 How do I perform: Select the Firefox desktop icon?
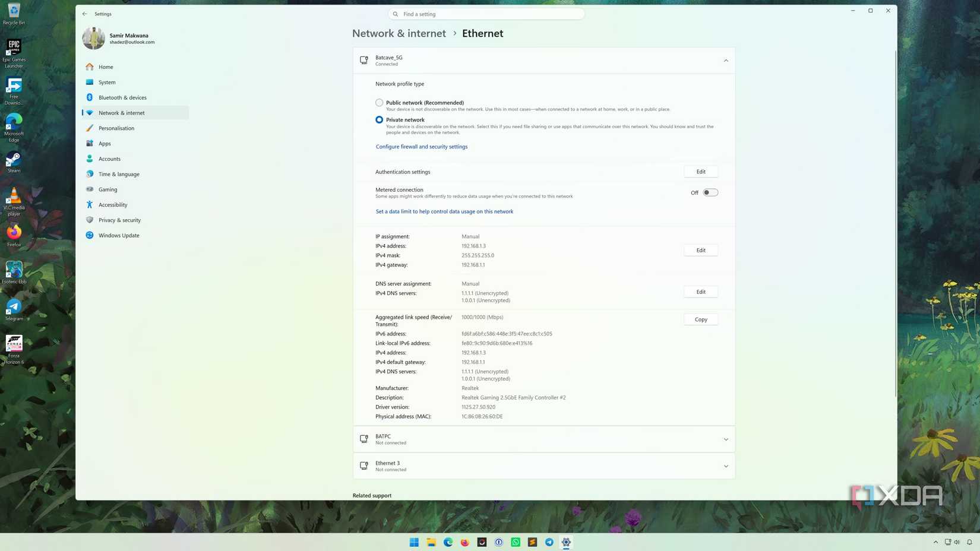click(14, 235)
